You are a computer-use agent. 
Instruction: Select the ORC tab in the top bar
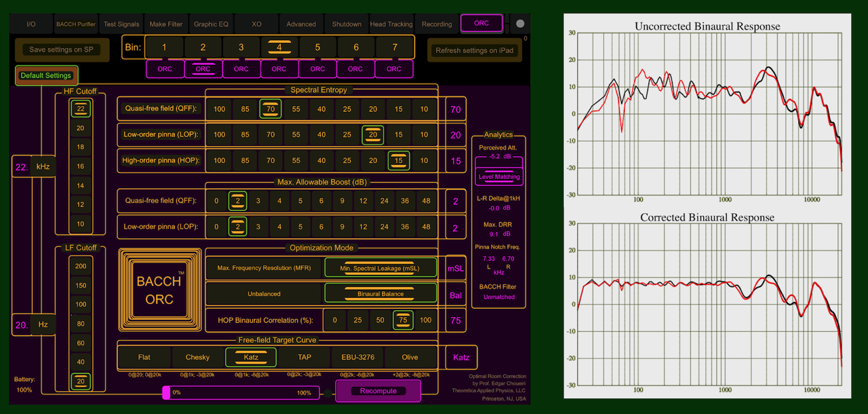481,23
